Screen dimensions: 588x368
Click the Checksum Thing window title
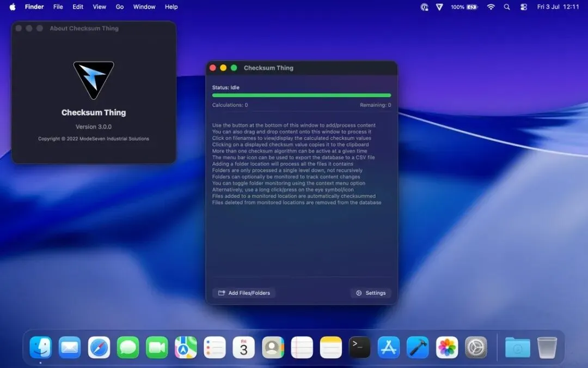click(268, 68)
